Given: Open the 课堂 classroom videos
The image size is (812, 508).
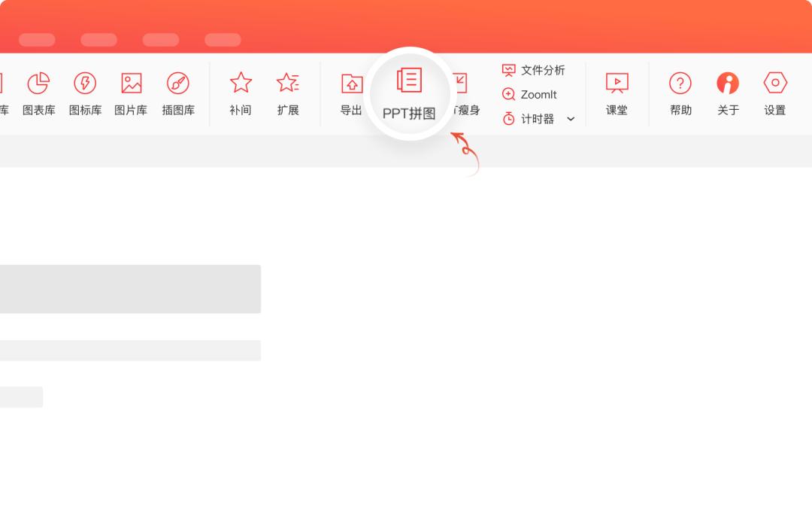Looking at the screenshot, I should pos(617,94).
